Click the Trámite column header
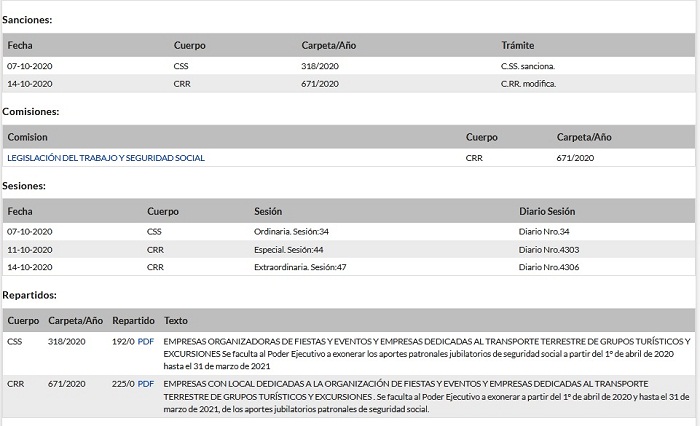The width and height of the screenshot is (700, 426). point(517,45)
